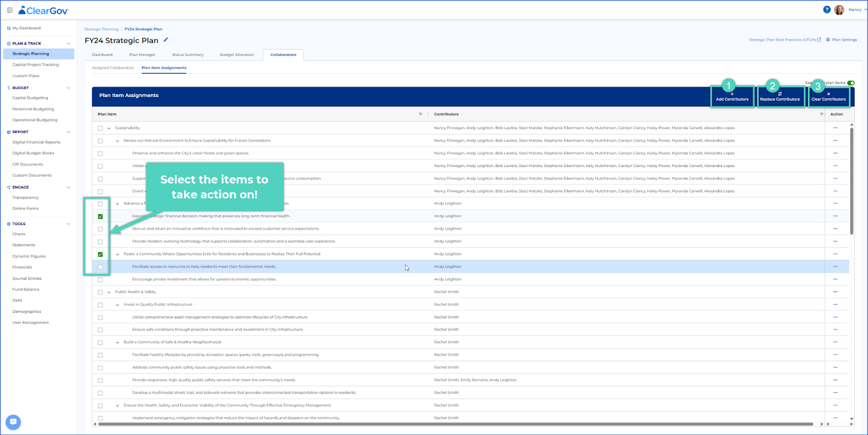Check Facilitate access to resources checkbox
The image size is (868, 435).
coord(100,267)
